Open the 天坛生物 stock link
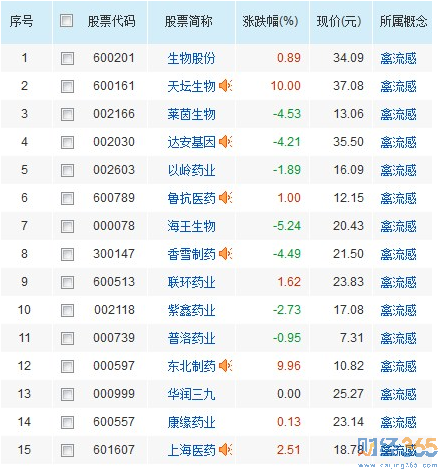Screen dimensions: 438x469 pos(191,86)
